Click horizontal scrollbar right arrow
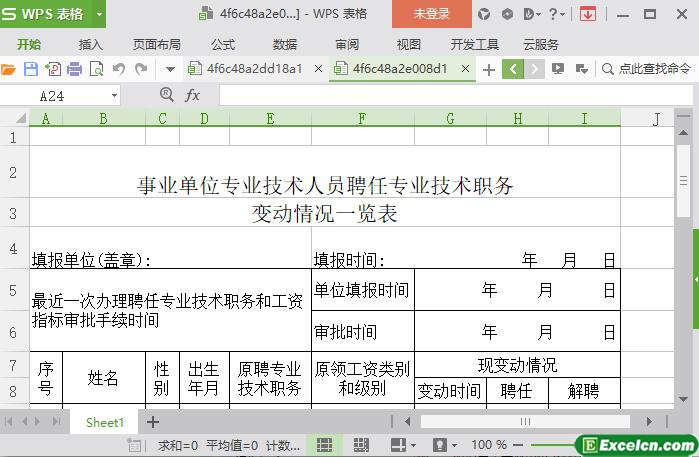699x457 pixels. (649, 421)
